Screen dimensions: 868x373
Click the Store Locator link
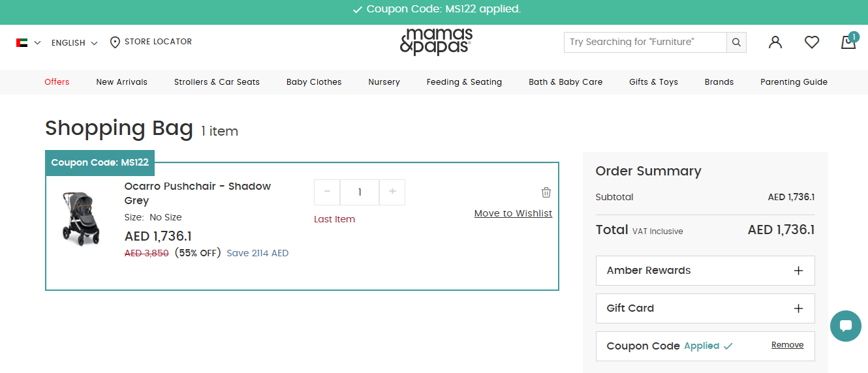point(158,42)
